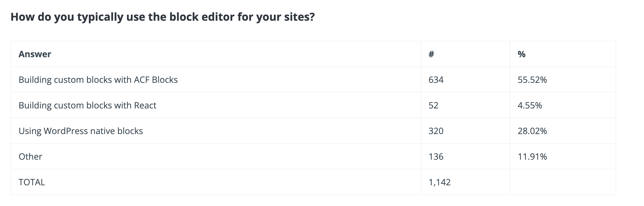644x206 pixels.
Task: Click the 4.55% percentage cell
Action: 530,105
